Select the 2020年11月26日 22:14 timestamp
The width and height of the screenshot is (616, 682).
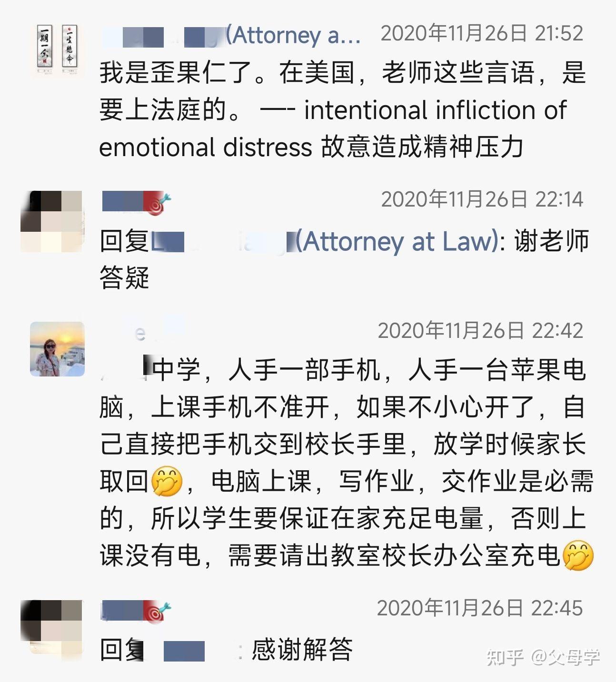click(x=482, y=199)
